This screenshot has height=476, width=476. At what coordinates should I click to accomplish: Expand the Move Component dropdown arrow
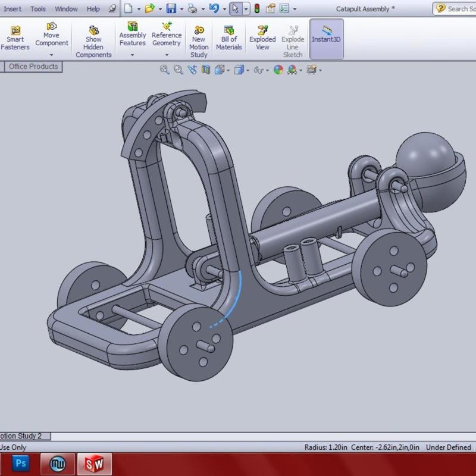[51, 55]
